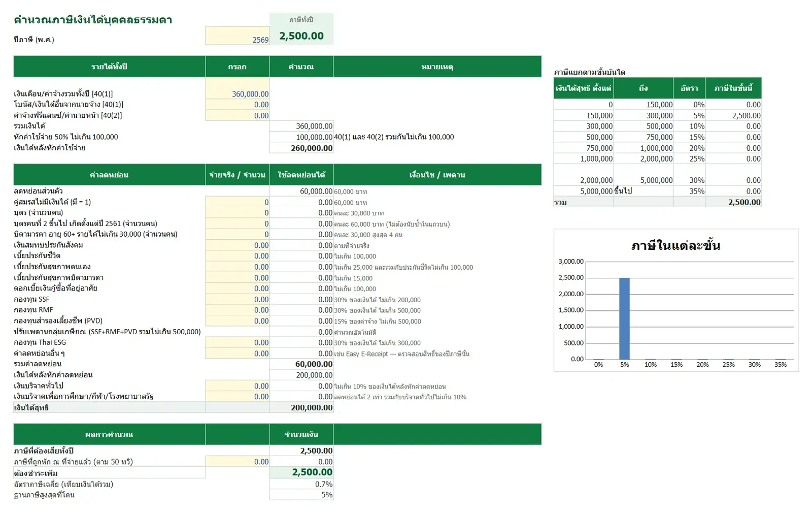Image resolution: width=812 pixels, height=513 pixels.
Task: Click the 5% bar in the tax chart
Action: (624, 318)
